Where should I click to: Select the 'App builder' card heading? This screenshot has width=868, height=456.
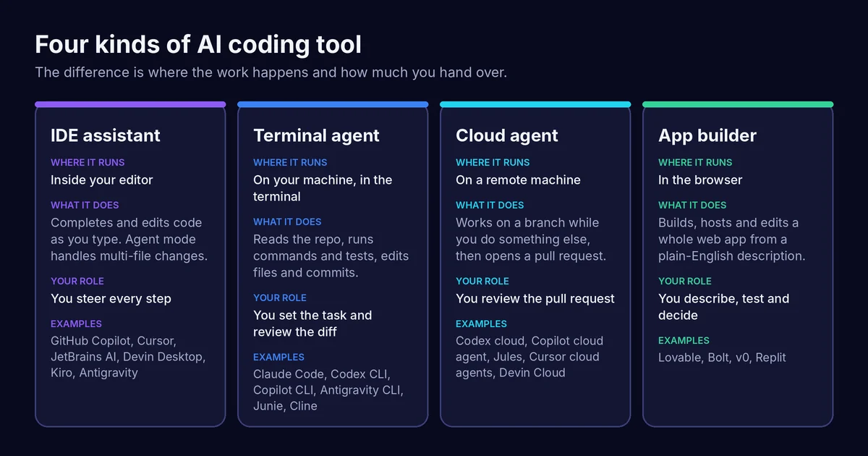tap(707, 135)
